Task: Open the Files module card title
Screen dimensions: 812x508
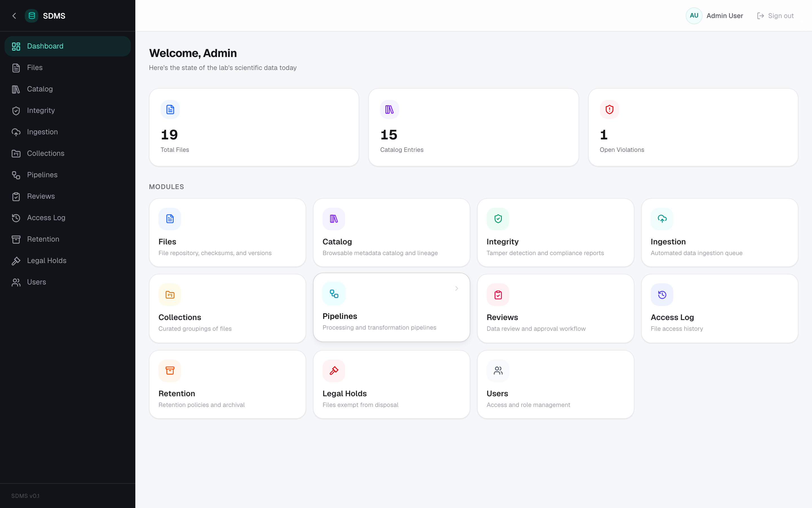Action: (x=167, y=242)
